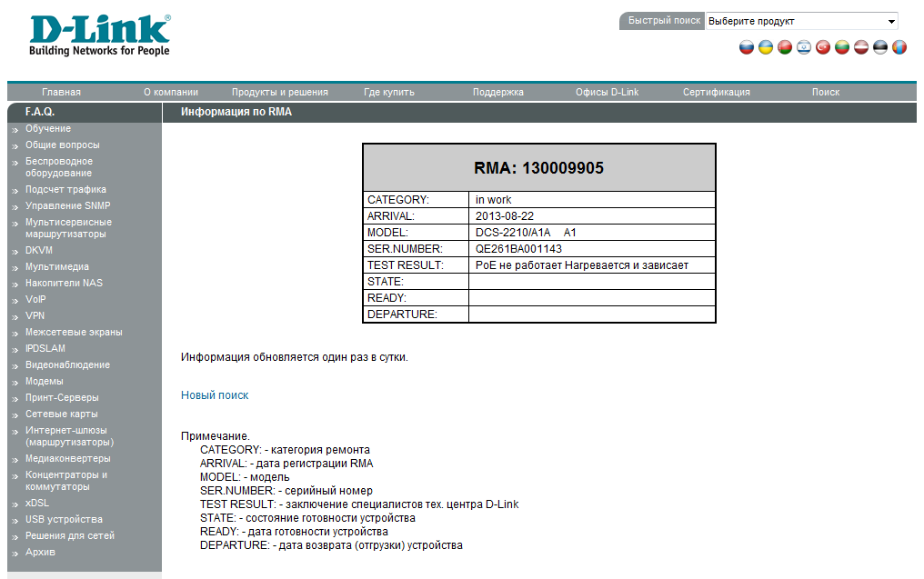Click the 'Информация обновляется один раз в сутки.' text
Screen dimensions: 924x579
point(294,357)
